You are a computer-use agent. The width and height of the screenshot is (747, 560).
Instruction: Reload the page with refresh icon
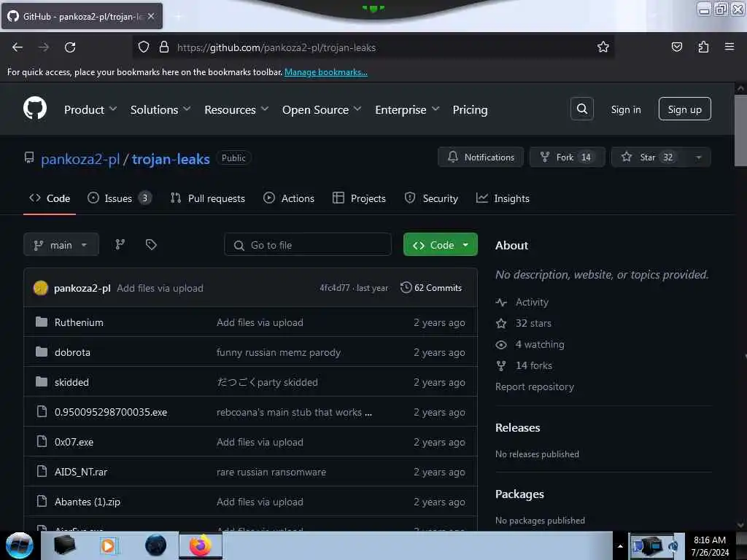(x=70, y=47)
